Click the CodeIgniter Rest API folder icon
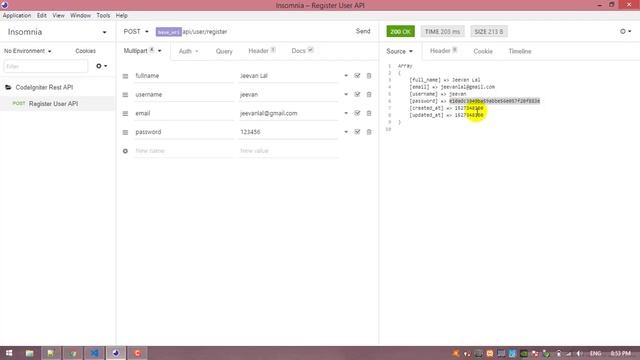Viewport: 640px width, 360px height. tap(8, 87)
